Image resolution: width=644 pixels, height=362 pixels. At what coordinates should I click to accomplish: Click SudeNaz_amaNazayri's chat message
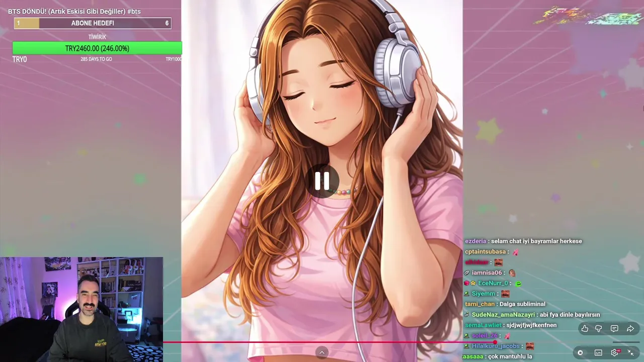click(x=533, y=315)
